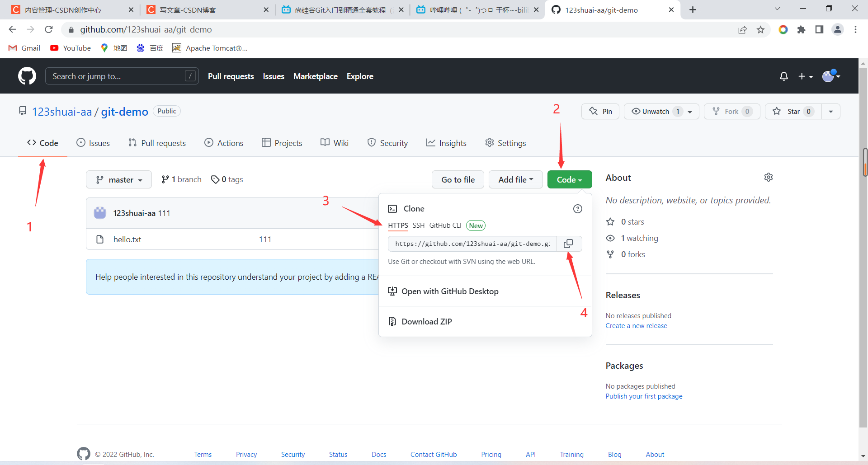This screenshot has height=465, width=868.
Task: Click Download ZIP
Action: point(420,321)
